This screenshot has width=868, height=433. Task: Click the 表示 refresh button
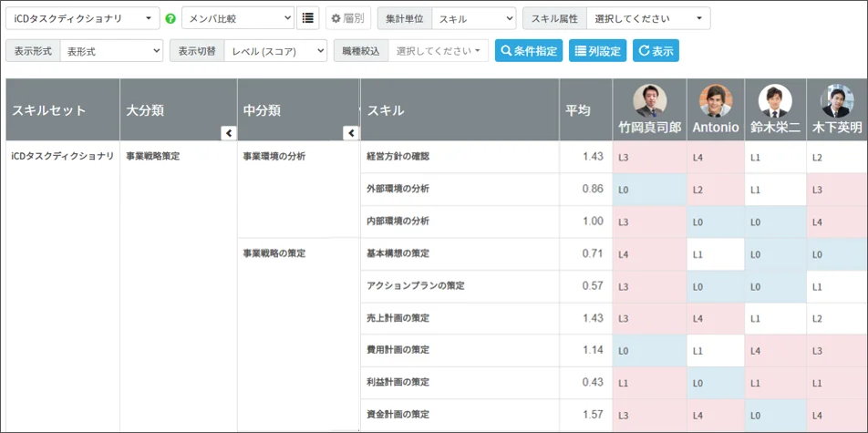pos(656,51)
